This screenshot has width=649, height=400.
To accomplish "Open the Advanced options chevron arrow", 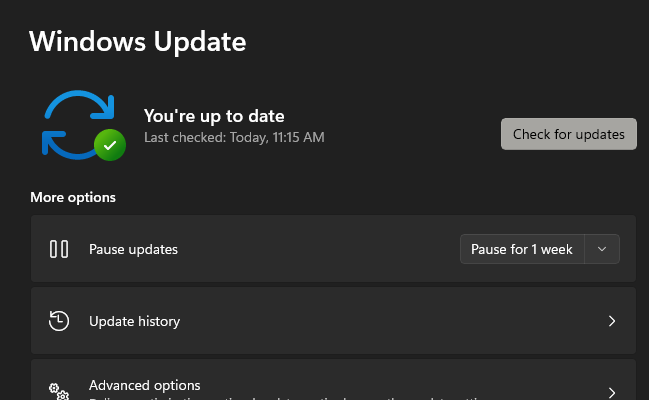I will (x=612, y=391).
